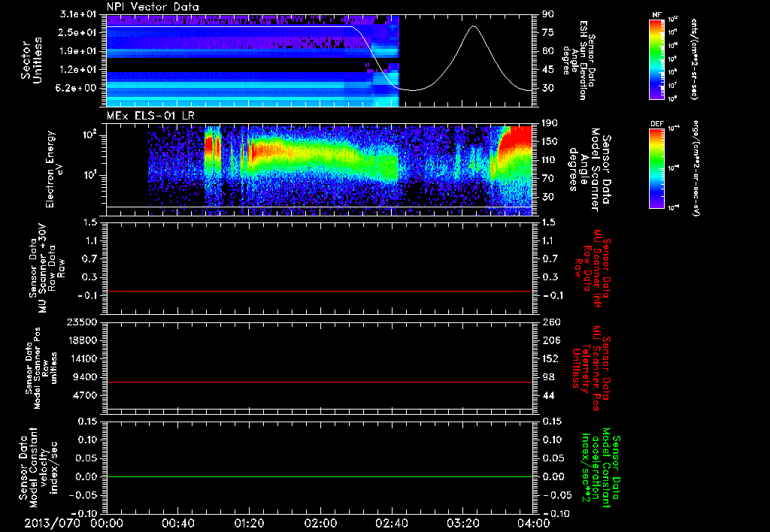Click the red 'MU Scanner Int Raw Data' axis title
Viewport: 770px width, 532px height.
click(593, 269)
